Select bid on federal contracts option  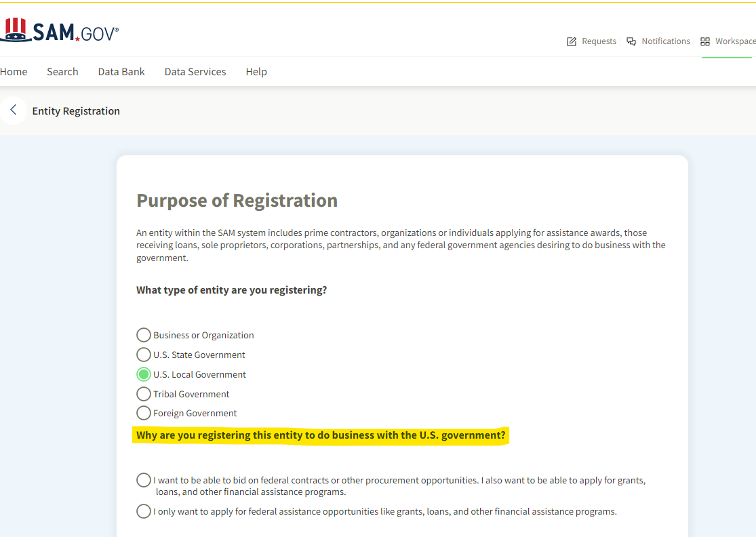point(144,480)
